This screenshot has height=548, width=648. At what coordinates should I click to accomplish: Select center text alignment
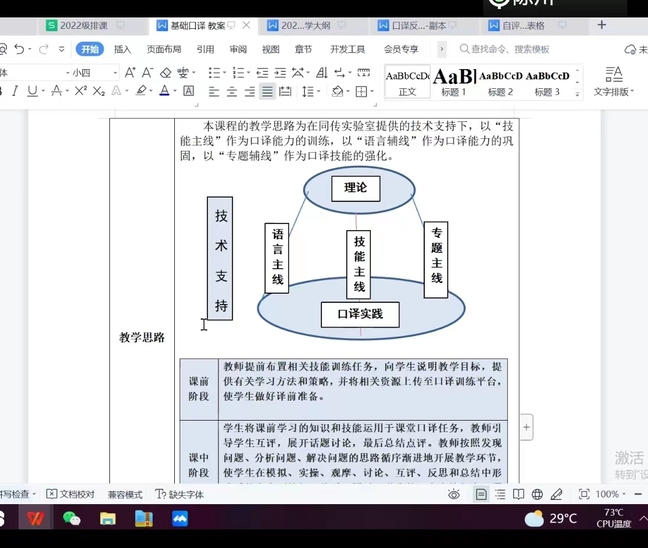231,91
